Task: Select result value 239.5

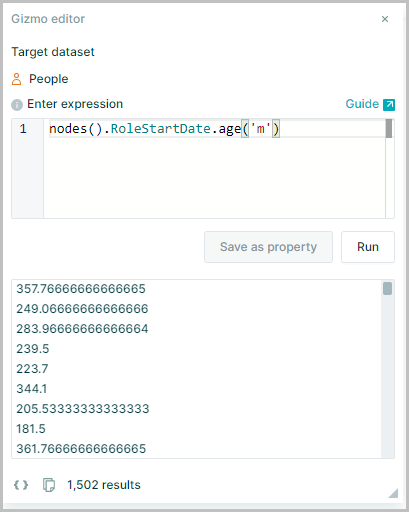Action: point(33,349)
